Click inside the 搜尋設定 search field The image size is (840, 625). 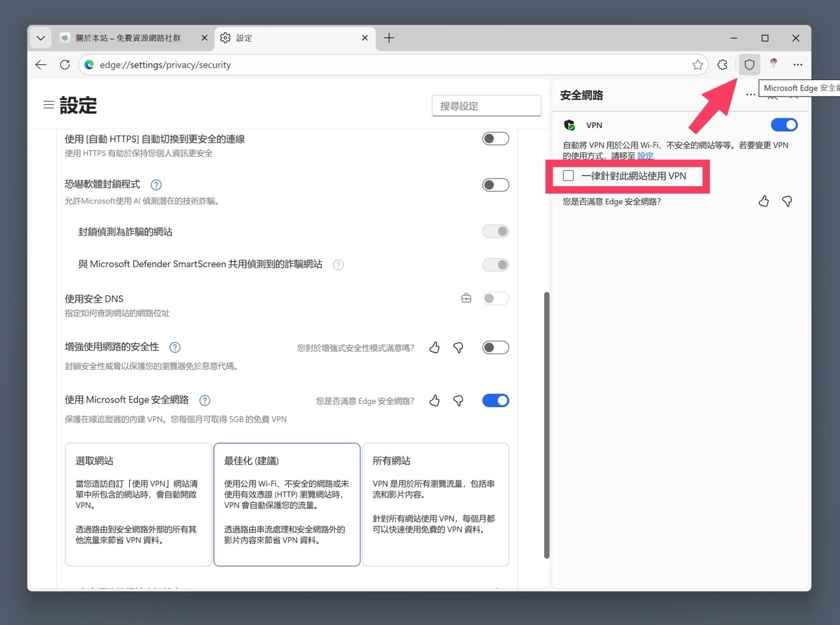[486, 105]
